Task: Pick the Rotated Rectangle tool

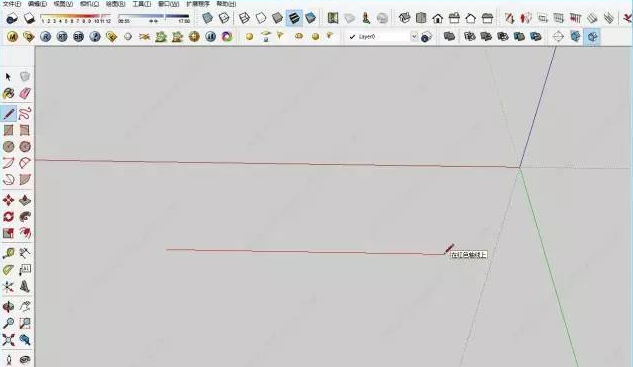Action: point(25,130)
